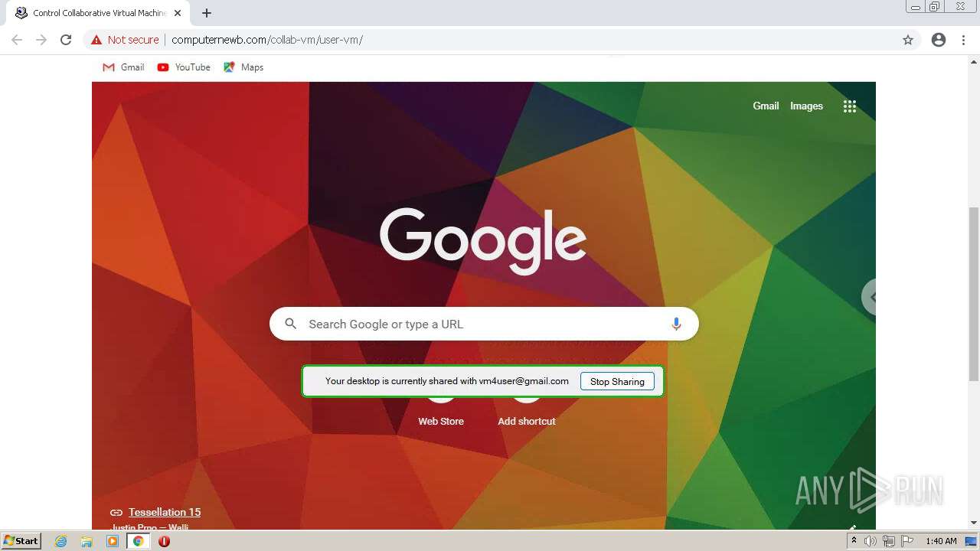
Task: Open Windows Media Player from taskbar
Action: coord(113,541)
